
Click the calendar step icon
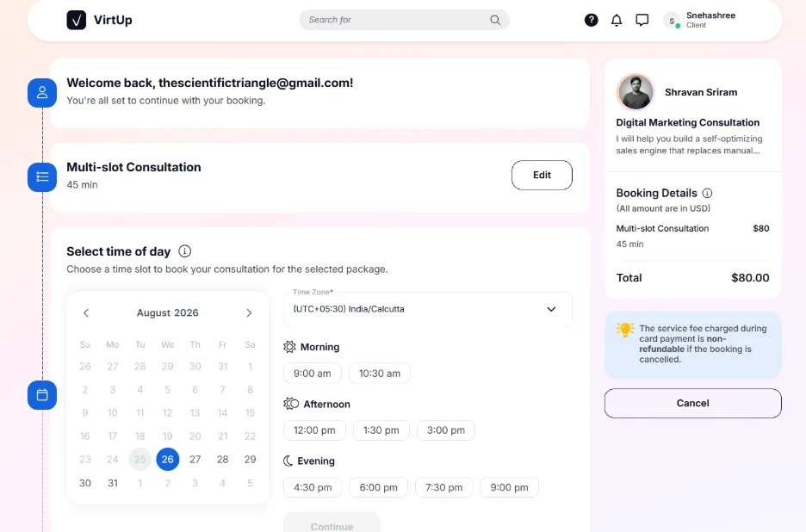coord(42,395)
